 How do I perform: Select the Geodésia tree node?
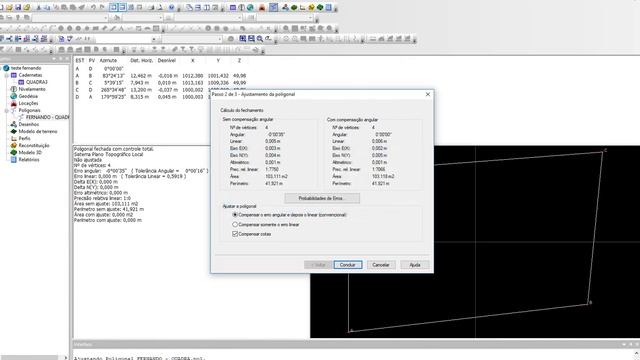[x=28, y=96]
